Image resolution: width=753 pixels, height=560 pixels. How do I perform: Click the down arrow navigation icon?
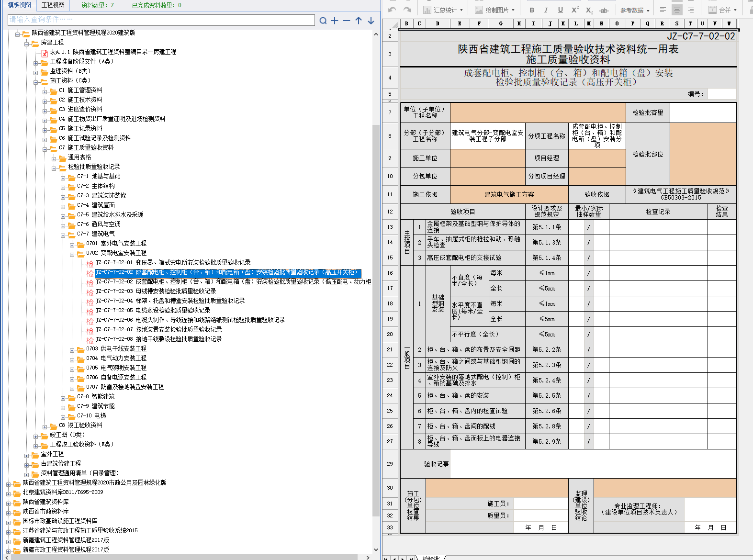[371, 21]
